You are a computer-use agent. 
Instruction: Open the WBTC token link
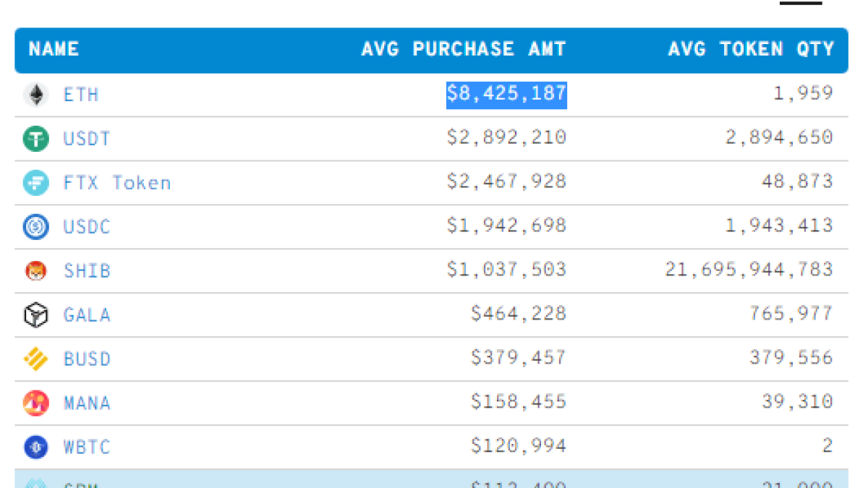[x=87, y=448]
